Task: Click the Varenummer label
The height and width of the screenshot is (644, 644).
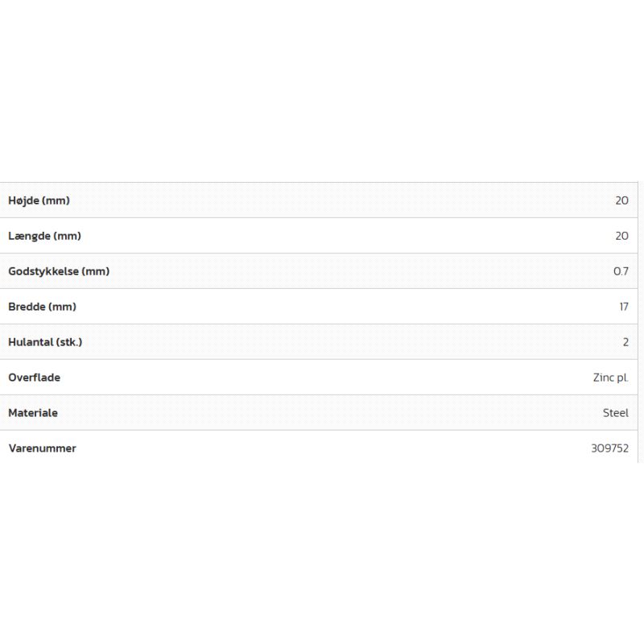Action: click(x=42, y=448)
